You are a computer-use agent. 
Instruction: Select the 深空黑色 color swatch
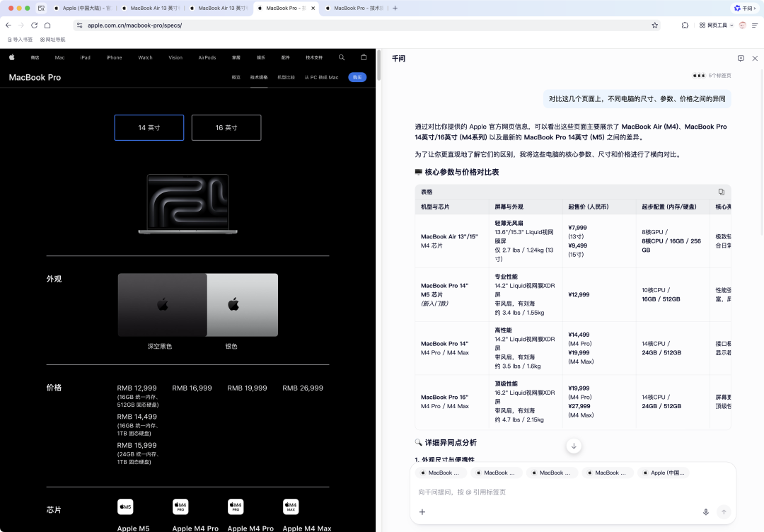(162, 305)
